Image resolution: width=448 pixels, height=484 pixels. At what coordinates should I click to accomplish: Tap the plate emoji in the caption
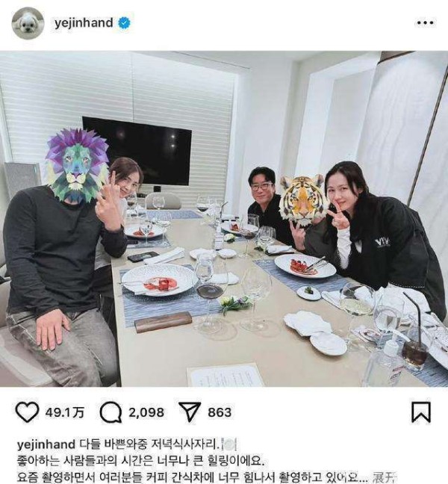(x=229, y=444)
